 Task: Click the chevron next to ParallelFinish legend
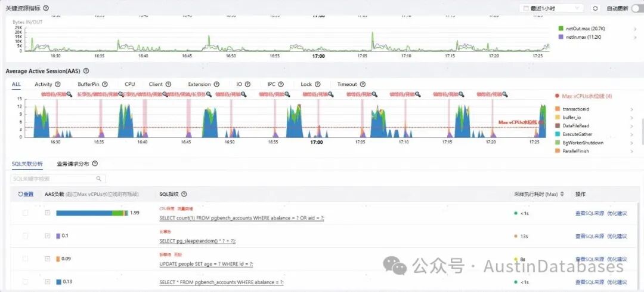(631, 151)
